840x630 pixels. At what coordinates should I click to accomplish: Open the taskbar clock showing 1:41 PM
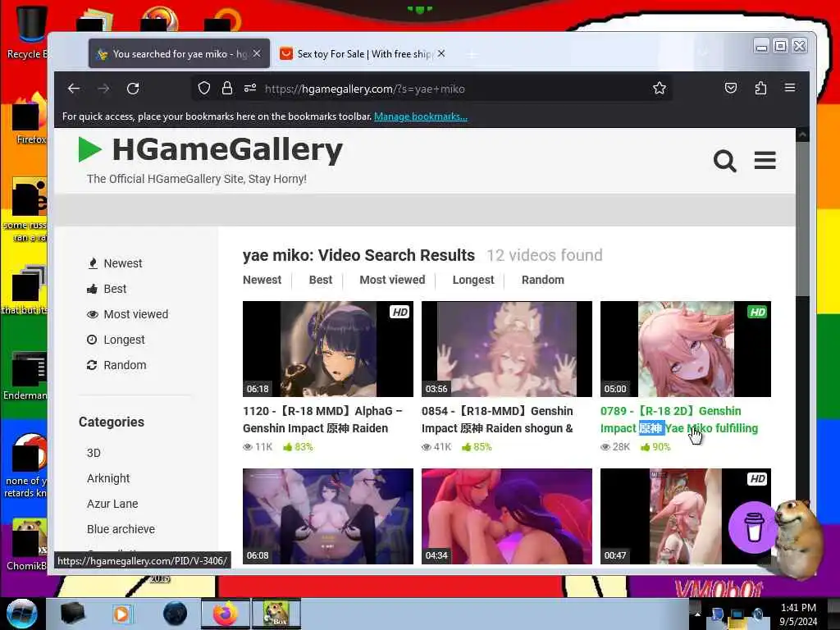(798, 614)
